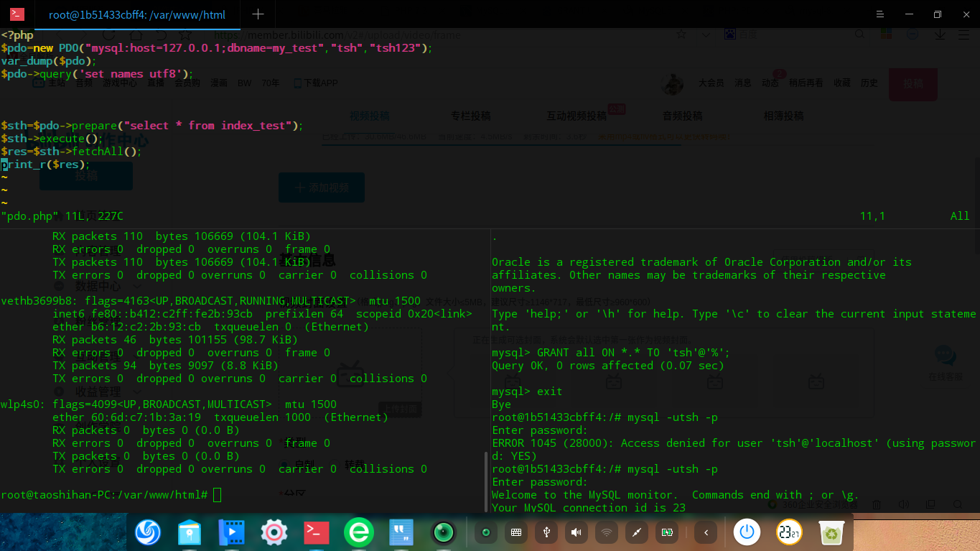Click the 'set names utf8' query line
This screenshot has height=551, width=980.
(x=97, y=74)
